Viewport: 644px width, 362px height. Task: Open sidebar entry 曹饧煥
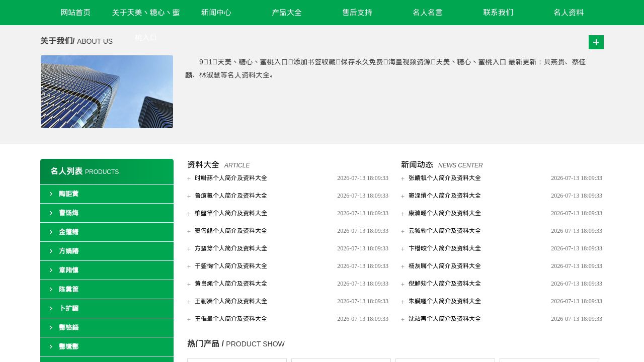[x=107, y=213]
